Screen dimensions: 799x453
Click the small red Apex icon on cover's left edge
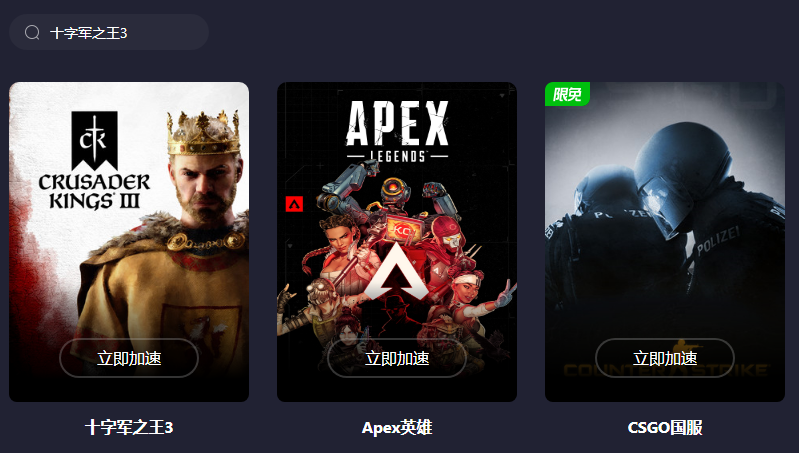295,204
